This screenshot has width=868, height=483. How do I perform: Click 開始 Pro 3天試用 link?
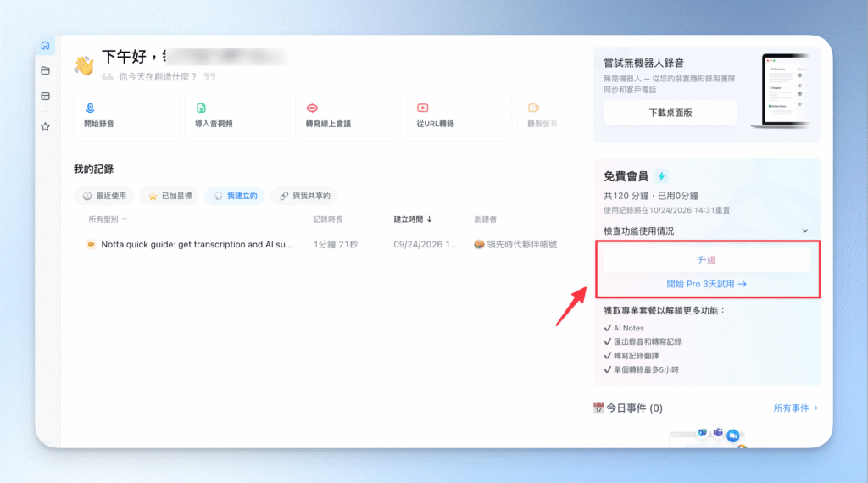point(706,284)
